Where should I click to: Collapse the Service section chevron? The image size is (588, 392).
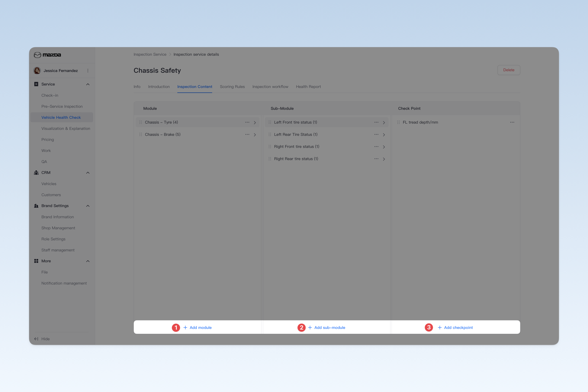coord(88,84)
